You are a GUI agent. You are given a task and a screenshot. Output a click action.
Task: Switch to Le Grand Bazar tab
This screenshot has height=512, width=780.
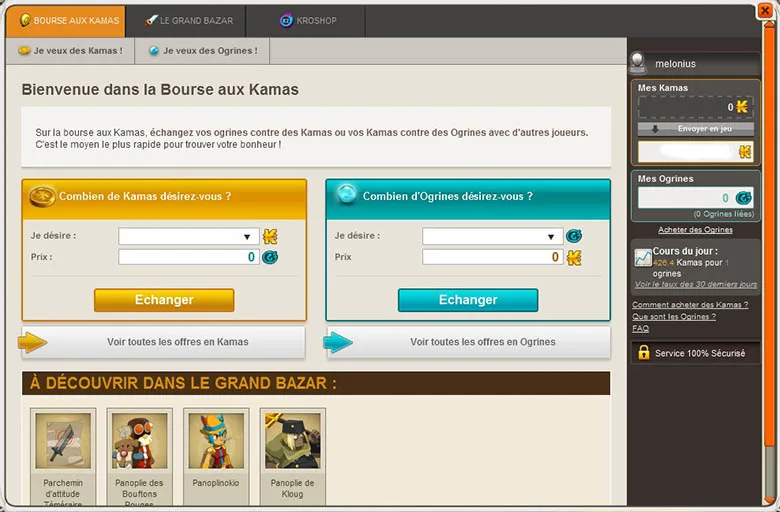click(x=186, y=21)
